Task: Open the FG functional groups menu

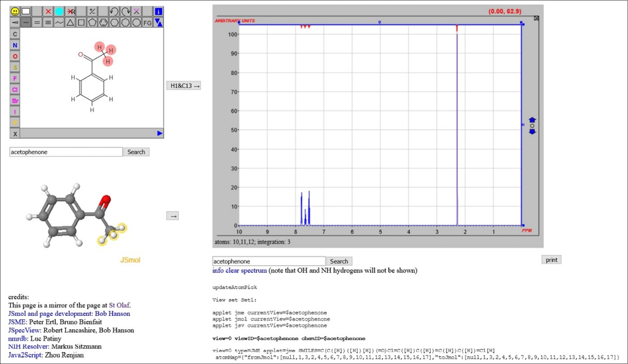Action: click(x=147, y=22)
